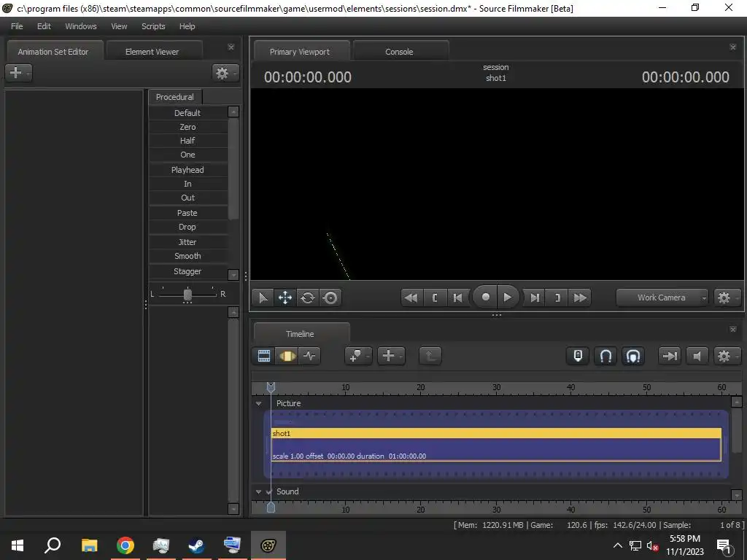Screen dimensions: 747x560
Task: Click the timeline up-level arrow button
Action: pyautogui.click(x=430, y=356)
